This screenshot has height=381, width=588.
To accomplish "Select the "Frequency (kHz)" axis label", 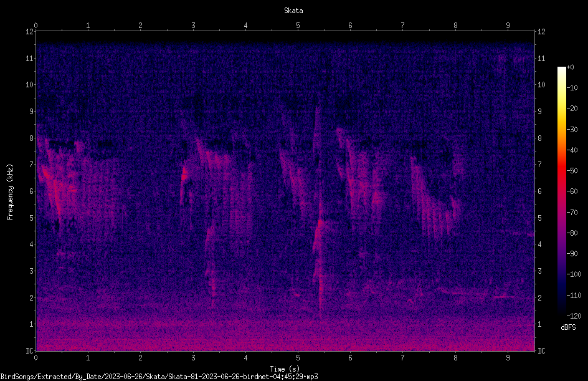I will coord(10,192).
